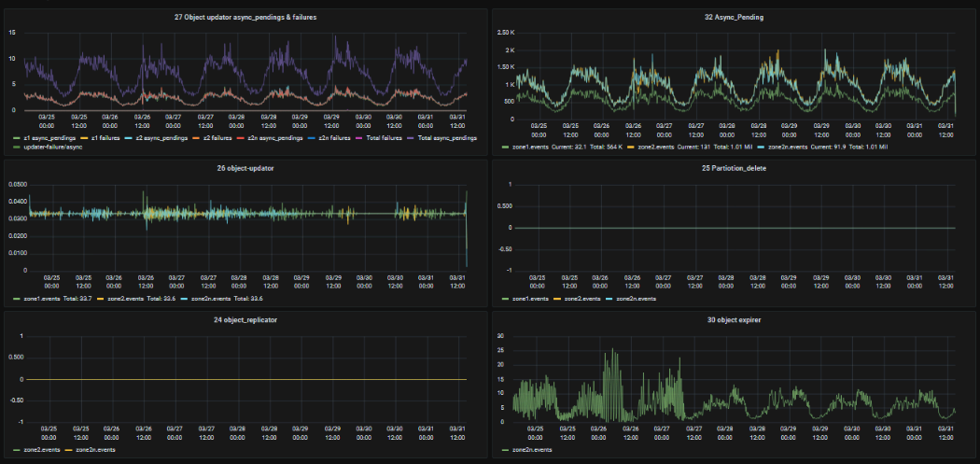Show only 'Total async_pendings' legend series
The image size is (980, 464).
(446, 137)
